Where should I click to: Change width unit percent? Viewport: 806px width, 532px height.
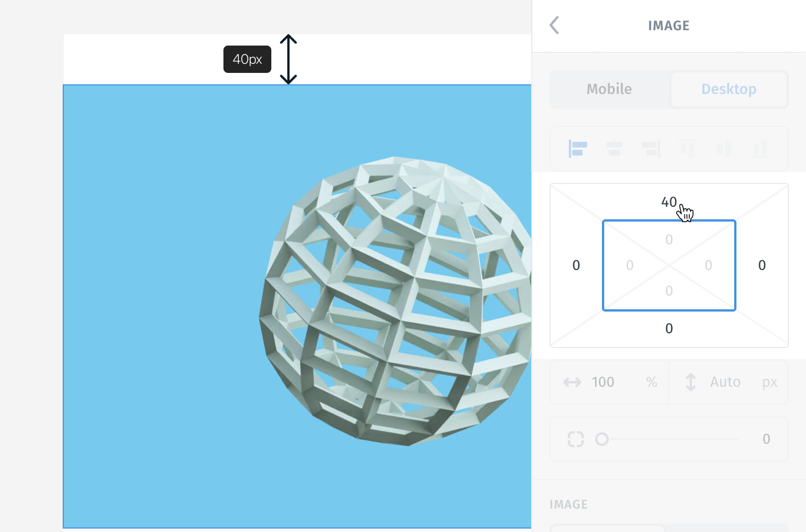point(652,382)
